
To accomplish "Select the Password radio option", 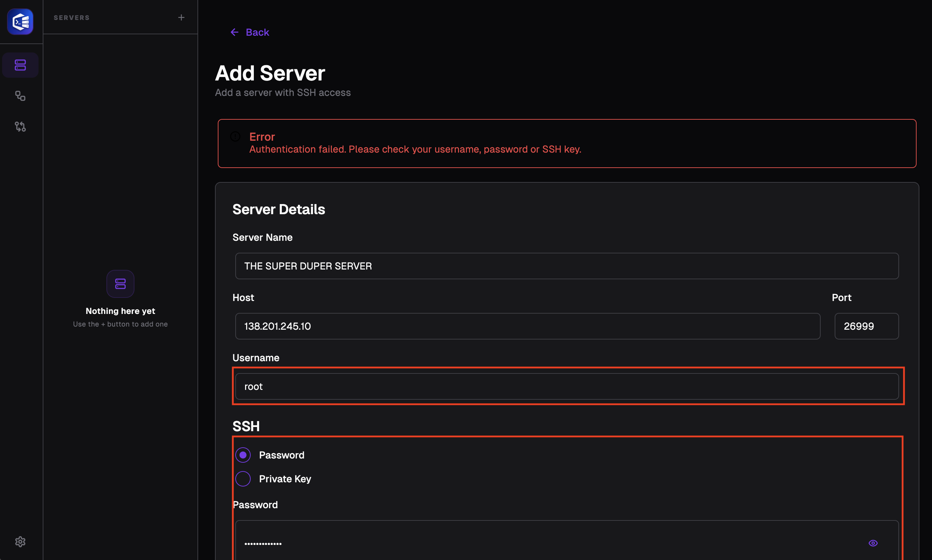I will pyautogui.click(x=243, y=455).
